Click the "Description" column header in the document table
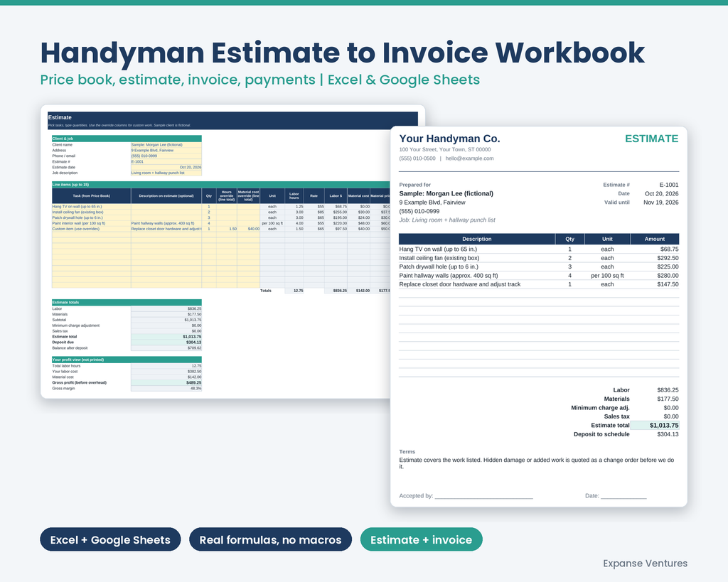This screenshot has width=728, height=582. [477, 239]
